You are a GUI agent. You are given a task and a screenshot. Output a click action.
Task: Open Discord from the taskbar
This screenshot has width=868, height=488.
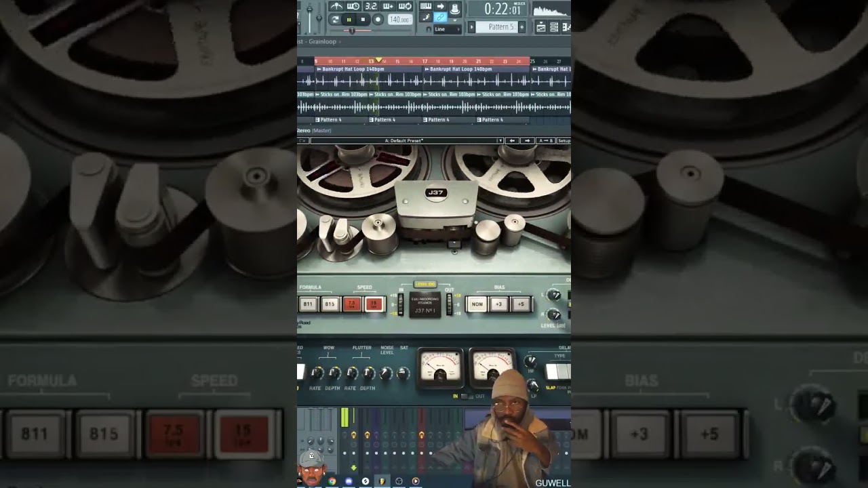[349, 481]
